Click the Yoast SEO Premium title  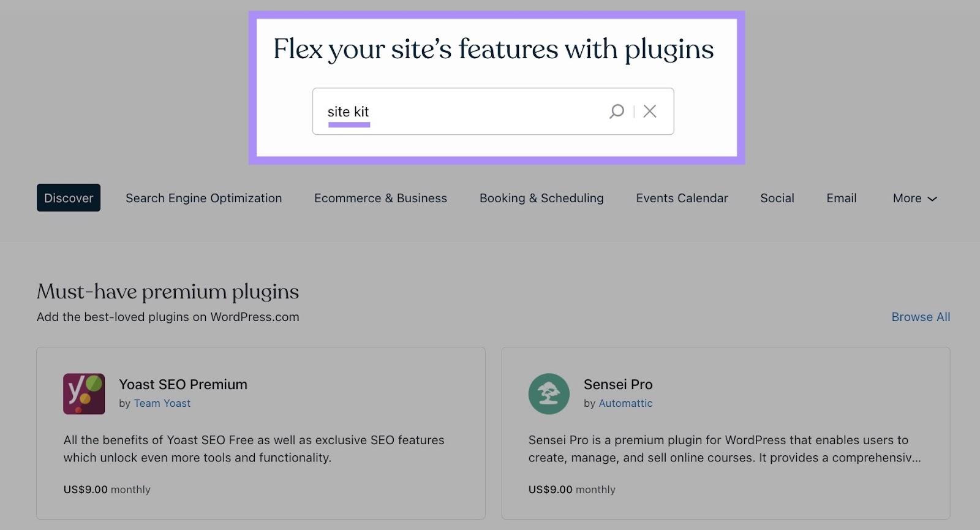tap(183, 384)
